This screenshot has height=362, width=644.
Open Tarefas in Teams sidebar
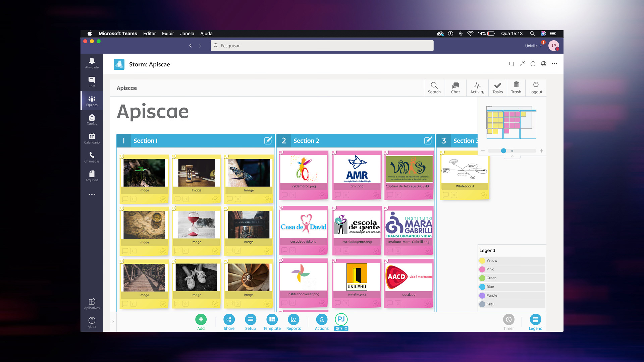tap(92, 119)
